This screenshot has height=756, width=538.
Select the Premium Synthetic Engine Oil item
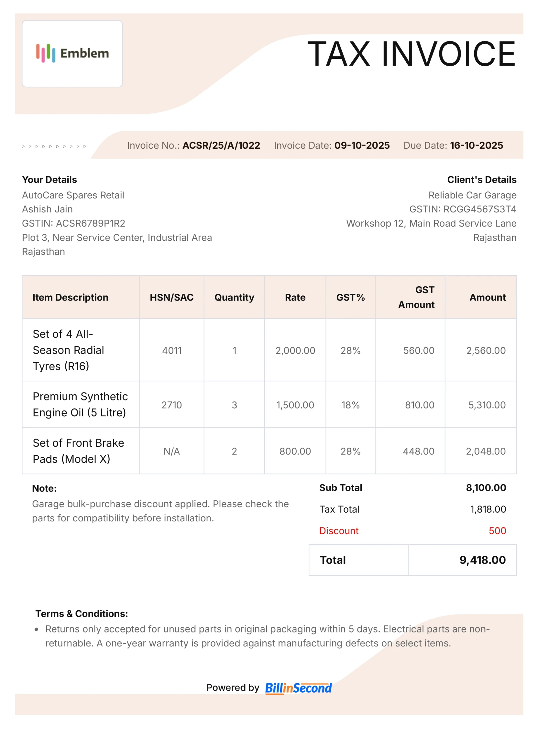coord(80,404)
